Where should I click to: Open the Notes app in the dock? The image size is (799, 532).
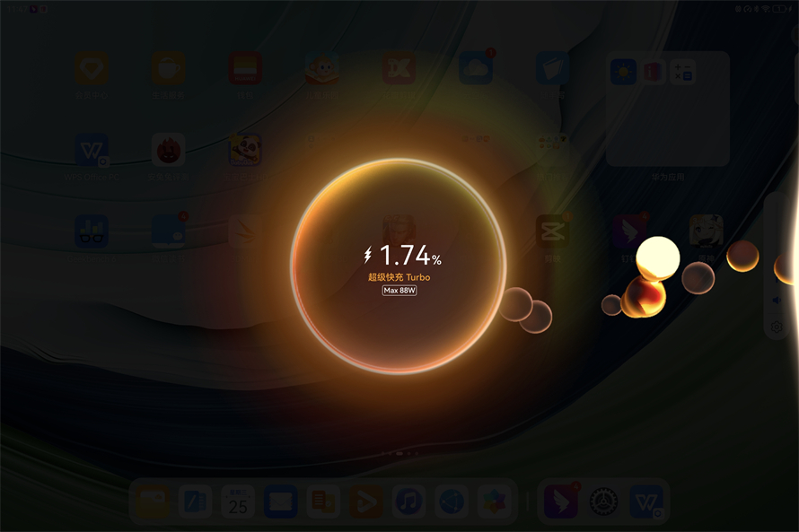tap(194, 501)
